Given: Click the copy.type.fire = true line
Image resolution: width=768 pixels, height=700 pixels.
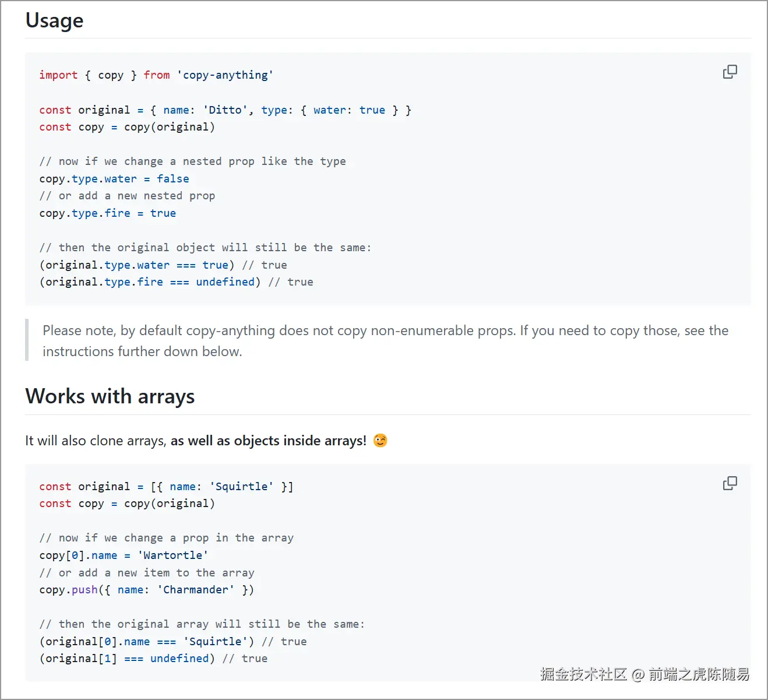Looking at the screenshot, I should point(107,213).
